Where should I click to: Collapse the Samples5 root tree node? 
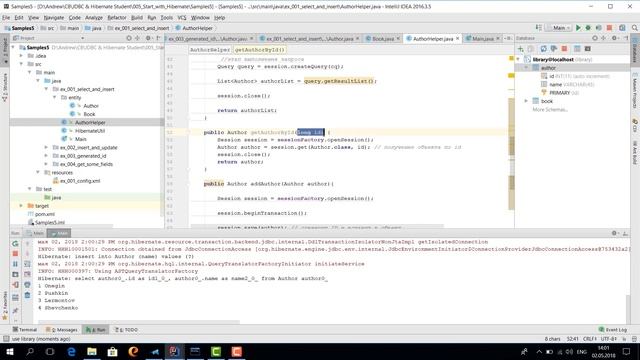13,47
